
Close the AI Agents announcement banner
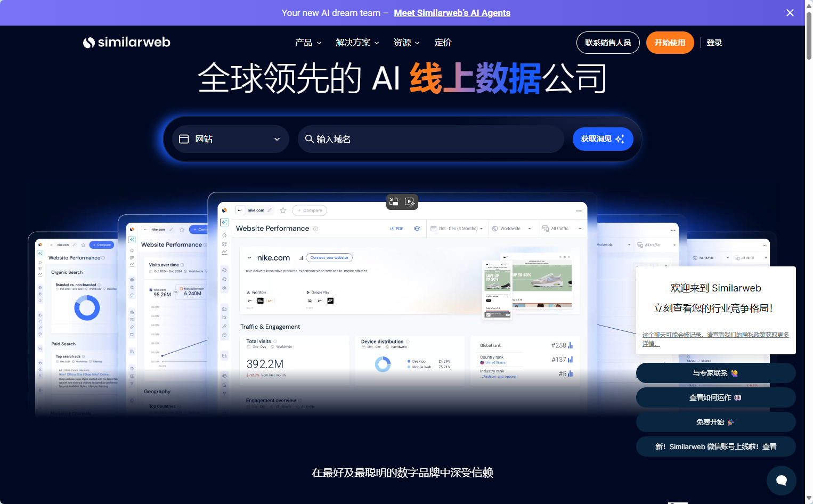pos(790,13)
